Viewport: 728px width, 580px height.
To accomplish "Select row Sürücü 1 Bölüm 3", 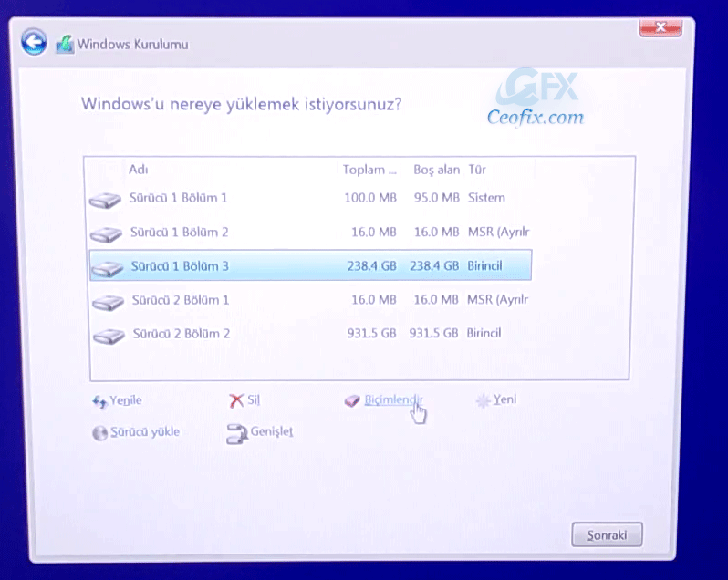I will pos(310,265).
